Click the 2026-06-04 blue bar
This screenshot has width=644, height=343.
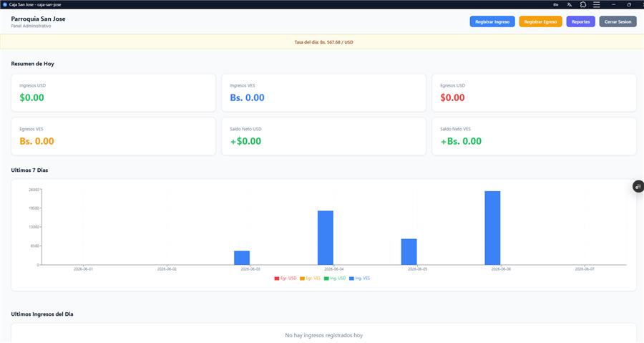326,238
